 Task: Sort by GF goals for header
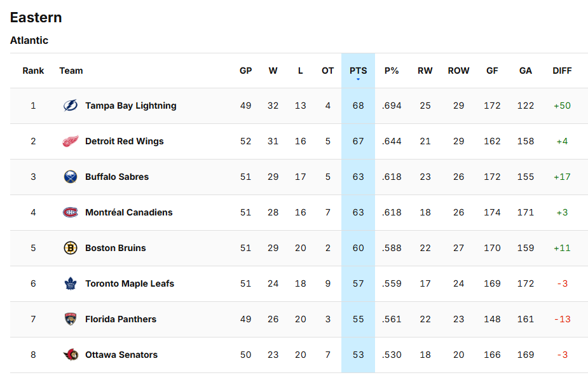(x=492, y=71)
